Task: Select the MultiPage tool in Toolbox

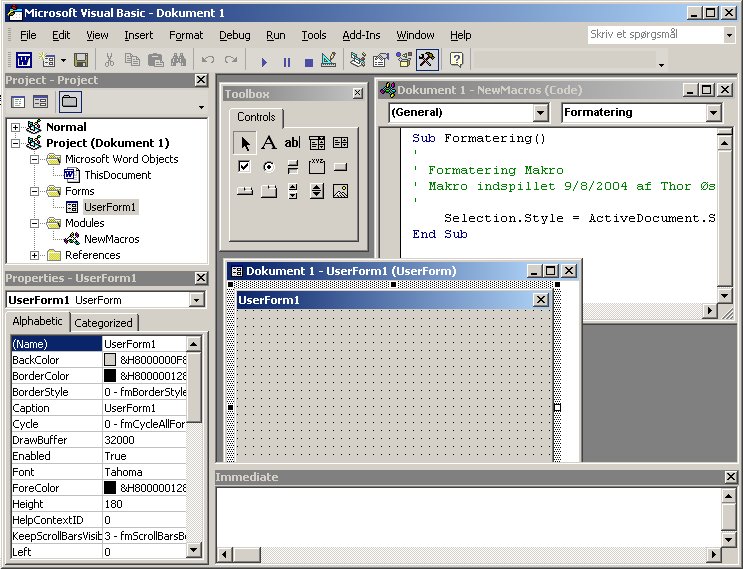Action: (269, 191)
